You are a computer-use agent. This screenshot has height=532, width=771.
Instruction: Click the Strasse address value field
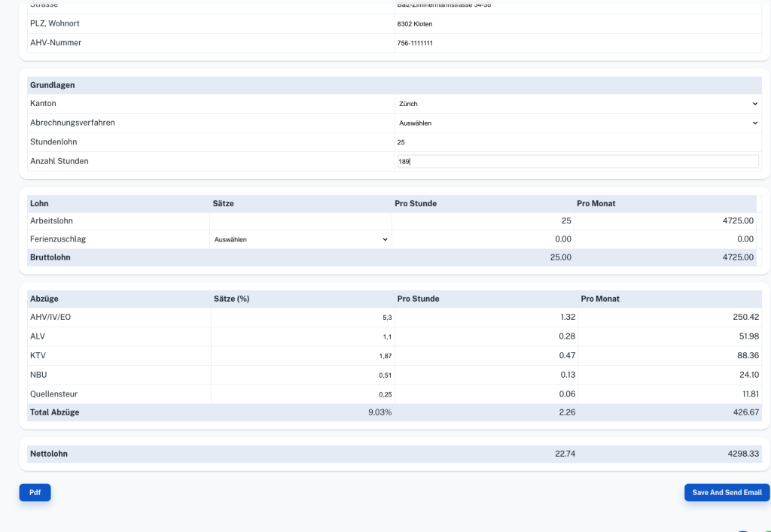pos(577,5)
